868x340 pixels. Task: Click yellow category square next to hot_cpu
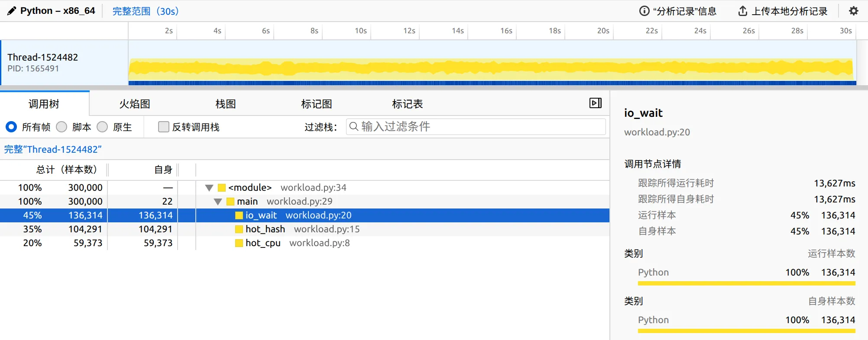point(239,243)
